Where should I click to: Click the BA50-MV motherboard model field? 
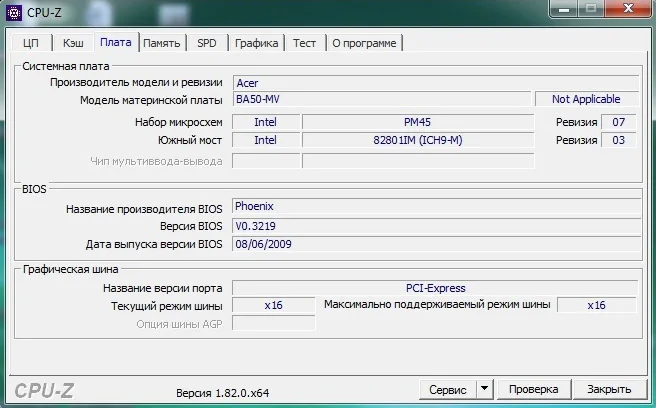382,99
